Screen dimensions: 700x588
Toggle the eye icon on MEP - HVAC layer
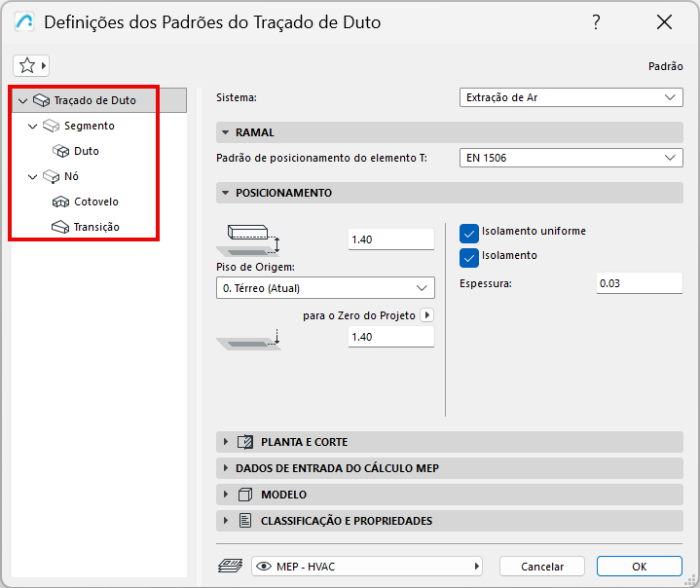pyautogui.click(x=264, y=567)
